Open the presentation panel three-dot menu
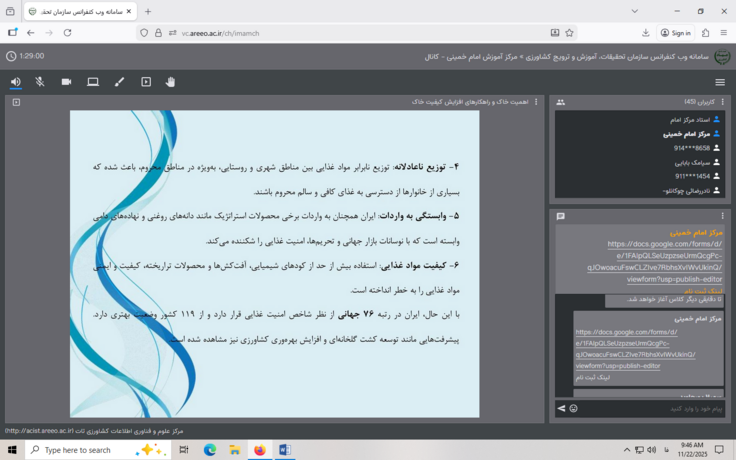 click(x=536, y=102)
